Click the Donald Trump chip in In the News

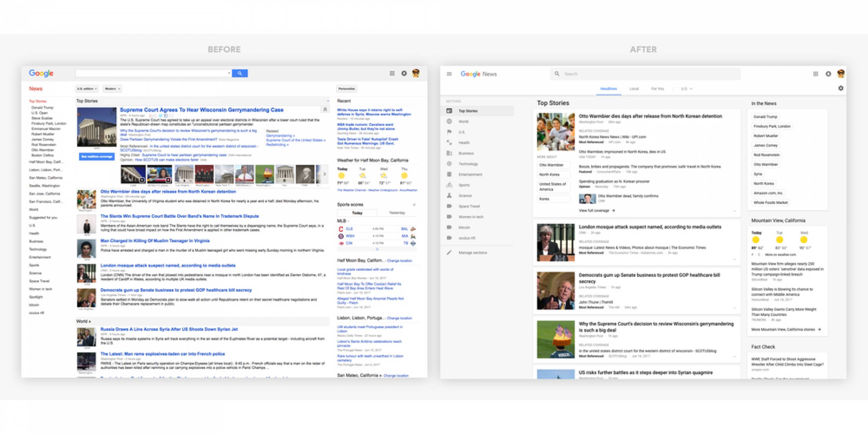[x=765, y=117]
